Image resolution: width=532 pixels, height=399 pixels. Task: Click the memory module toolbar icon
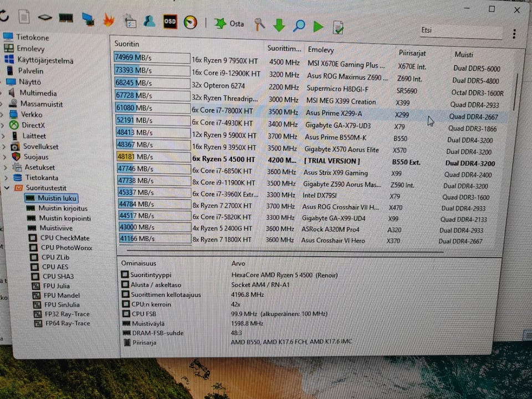click(66, 17)
